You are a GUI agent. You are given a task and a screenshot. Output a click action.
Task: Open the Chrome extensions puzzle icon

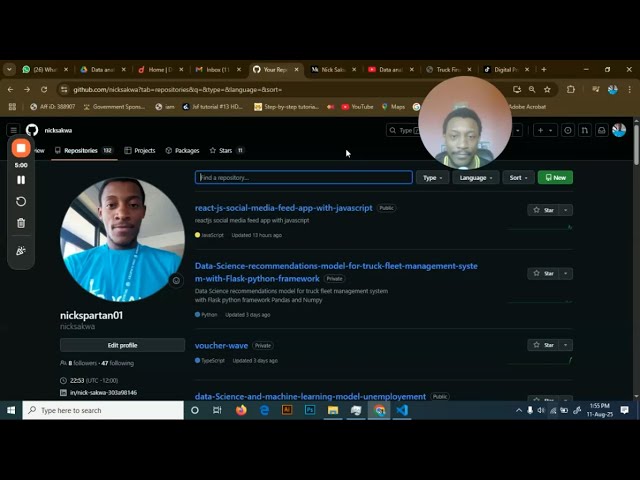click(571, 89)
